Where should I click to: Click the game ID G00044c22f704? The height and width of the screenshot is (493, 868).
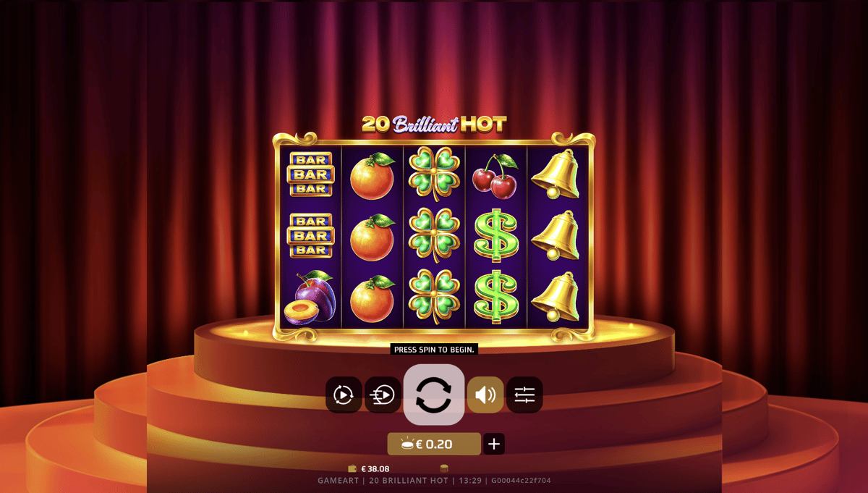[x=520, y=481]
